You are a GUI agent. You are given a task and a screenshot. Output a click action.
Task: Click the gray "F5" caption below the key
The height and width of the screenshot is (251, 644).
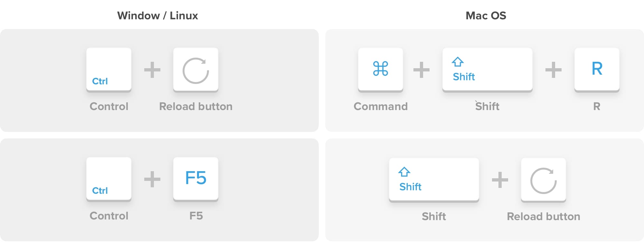pos(196,216)
